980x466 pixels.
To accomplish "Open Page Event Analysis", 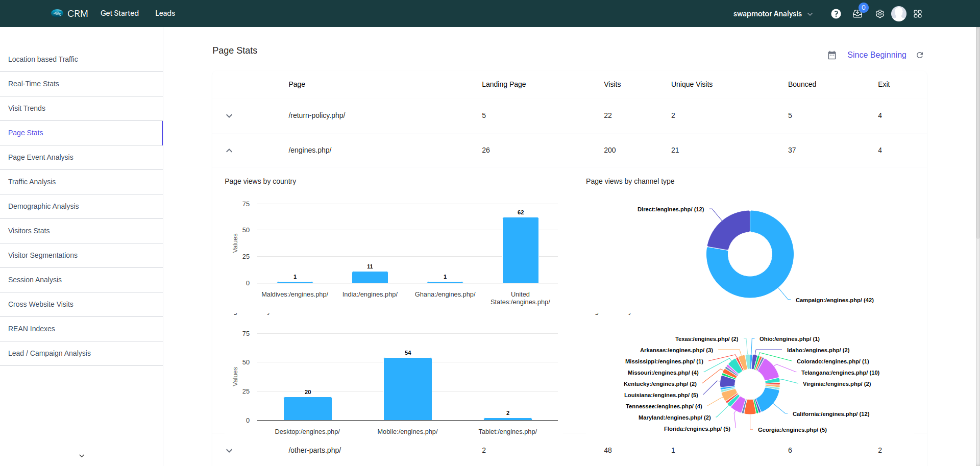I will coord(81,157).
